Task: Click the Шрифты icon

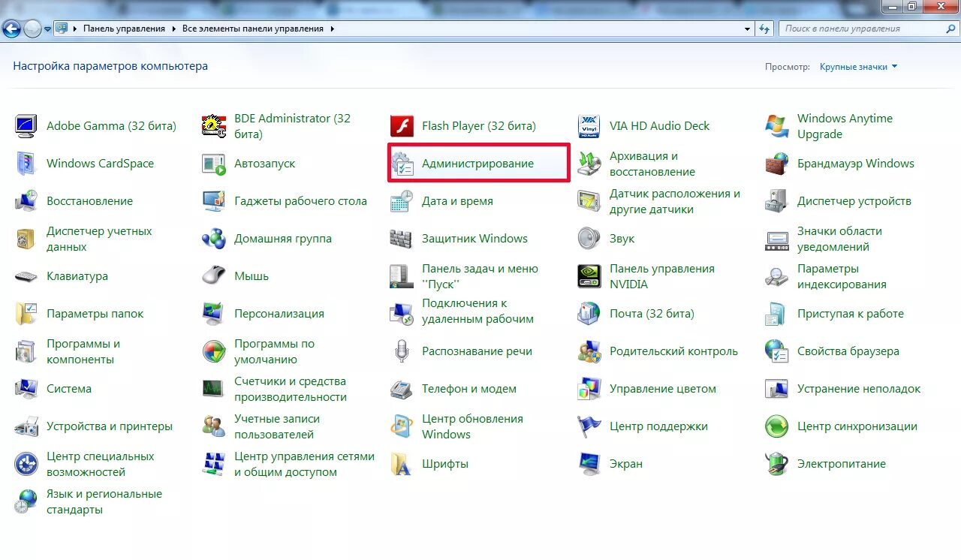Action: click(x=402, y=464)
